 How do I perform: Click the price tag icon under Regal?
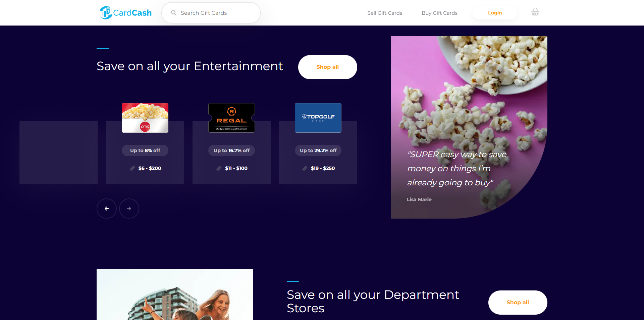[x=219, y=168]
